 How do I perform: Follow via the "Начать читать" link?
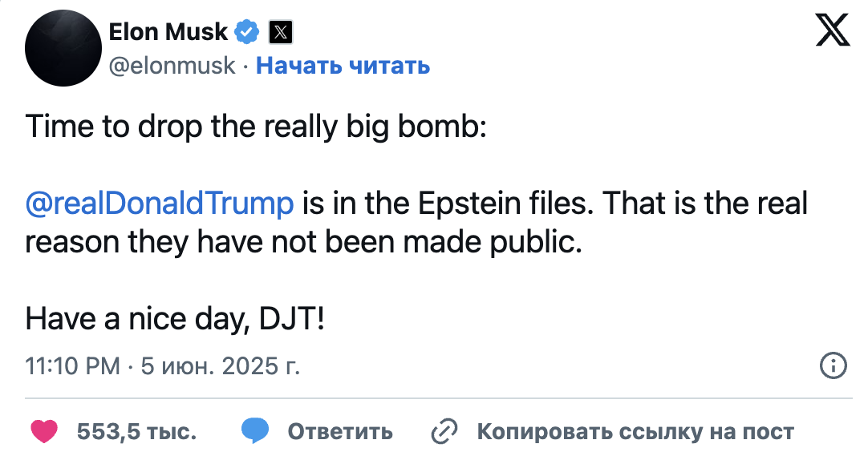[343, 66]
